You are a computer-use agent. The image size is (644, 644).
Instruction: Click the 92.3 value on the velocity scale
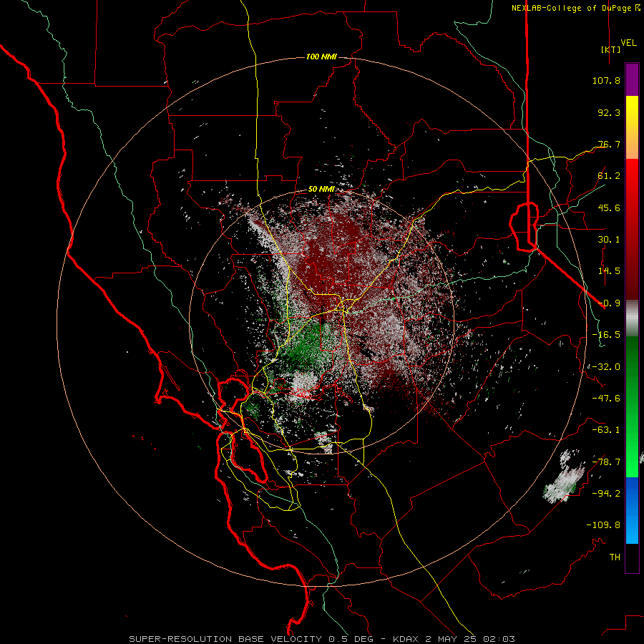(609, 112)
